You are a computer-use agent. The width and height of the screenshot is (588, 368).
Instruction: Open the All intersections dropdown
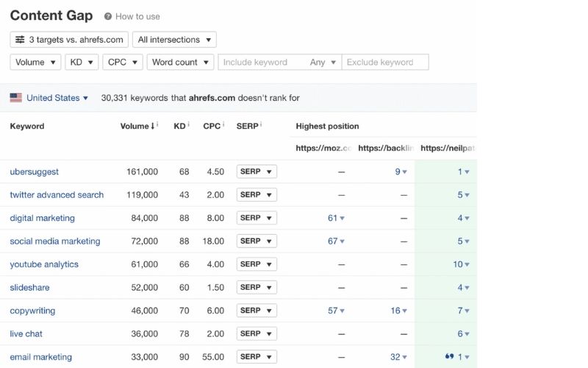(174, 40)
